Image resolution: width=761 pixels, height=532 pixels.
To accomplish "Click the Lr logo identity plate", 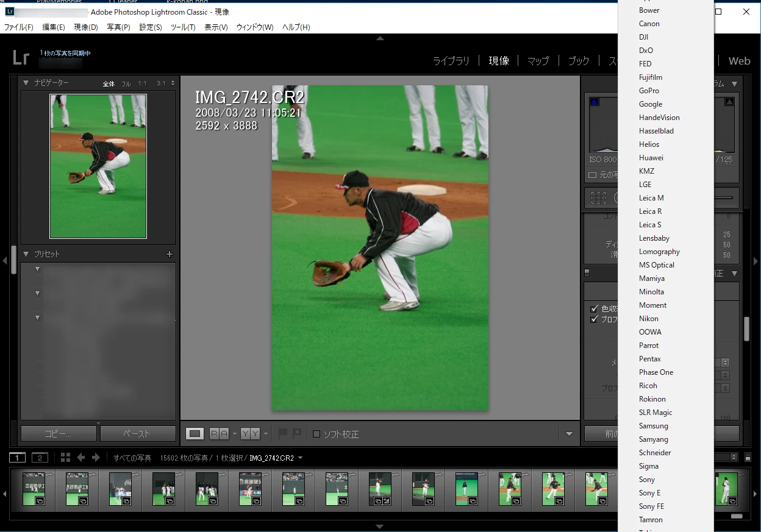I will pos(21,58).
